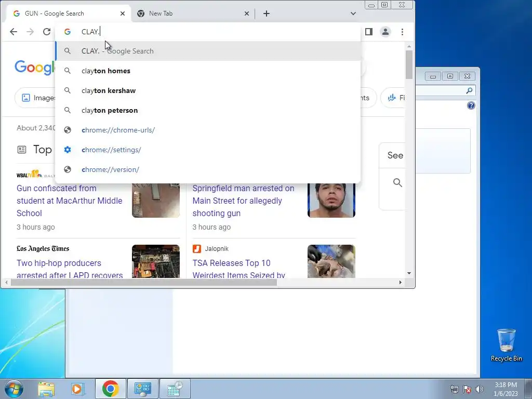Click the clock showing 3:18 PM
Image resolution: width=532 pixels, height=399 pixels.
[x=506, y=385]
